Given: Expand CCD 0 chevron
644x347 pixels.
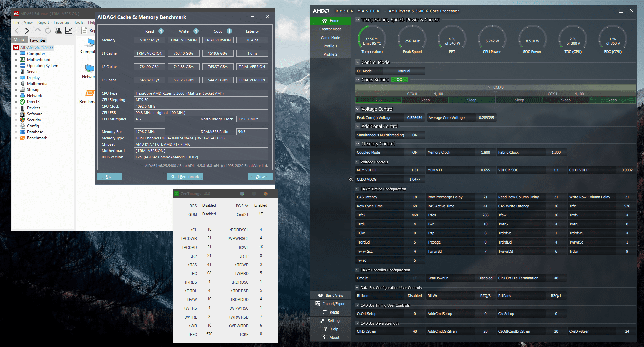Looking at the screenshot, I should point(489,87).
